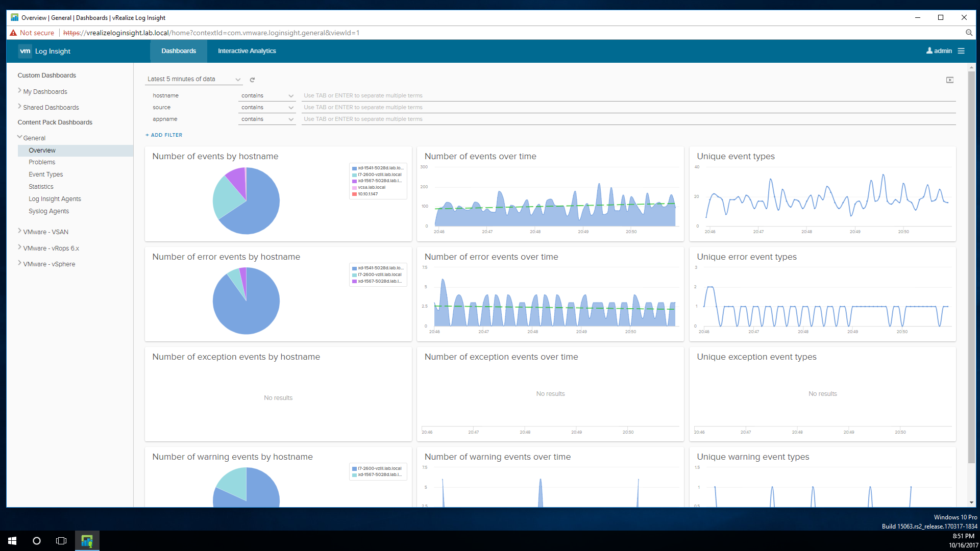
Task: Click Content Pack Dashboards heading
Action: [55, 122]
